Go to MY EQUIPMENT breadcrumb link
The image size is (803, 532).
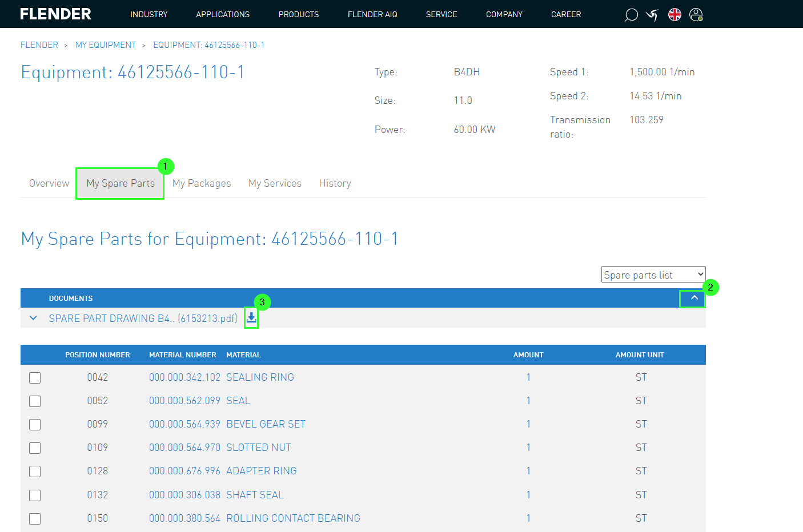tap(106, 45)
